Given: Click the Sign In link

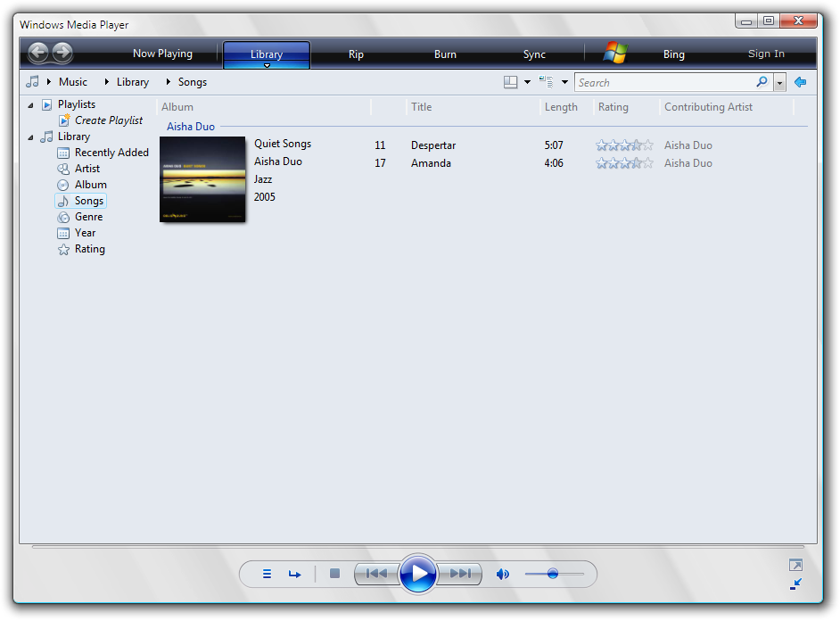Looking at the screenshot, I should coord(766,54).
